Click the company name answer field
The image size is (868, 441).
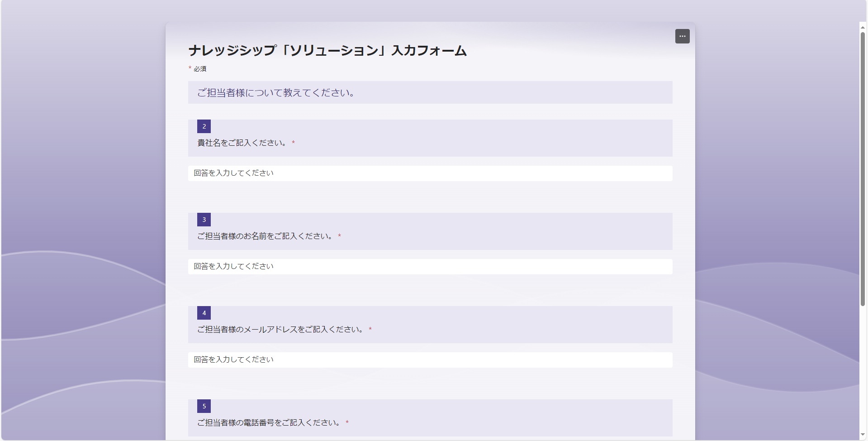[430, 173]
